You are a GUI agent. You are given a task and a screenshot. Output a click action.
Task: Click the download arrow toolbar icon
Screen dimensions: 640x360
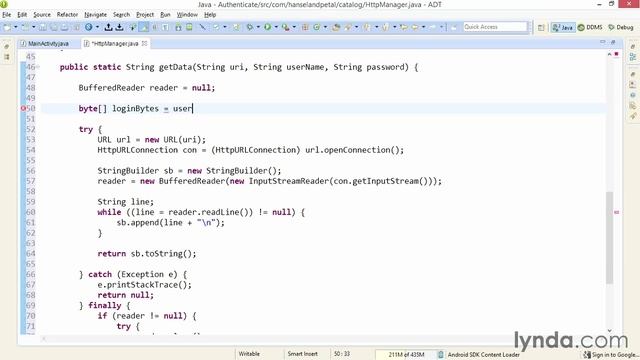tap(119, 27)
